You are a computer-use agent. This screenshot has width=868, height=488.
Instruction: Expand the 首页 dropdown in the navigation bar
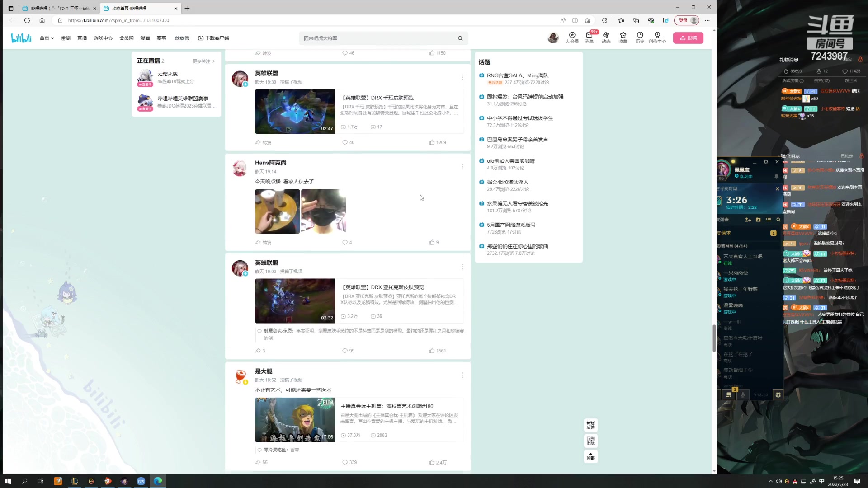coord(47,38)
